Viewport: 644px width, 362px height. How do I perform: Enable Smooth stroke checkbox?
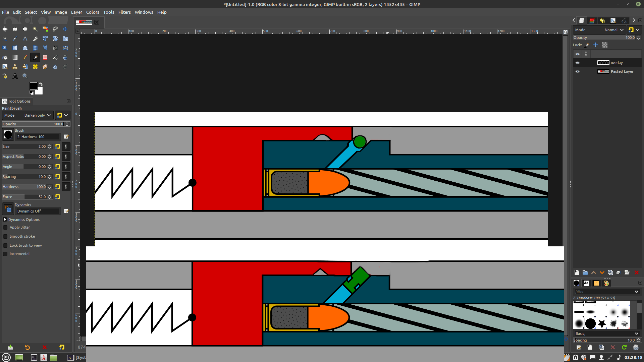pos(5,236)
